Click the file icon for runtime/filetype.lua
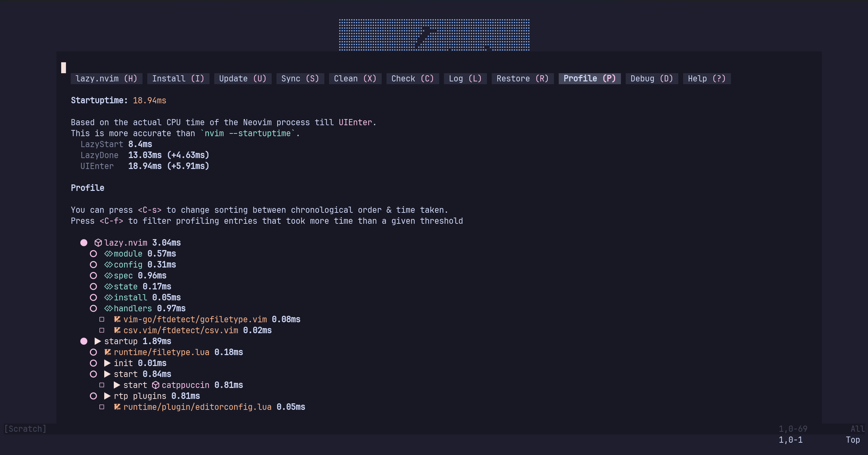 click(x=108, y=352)
